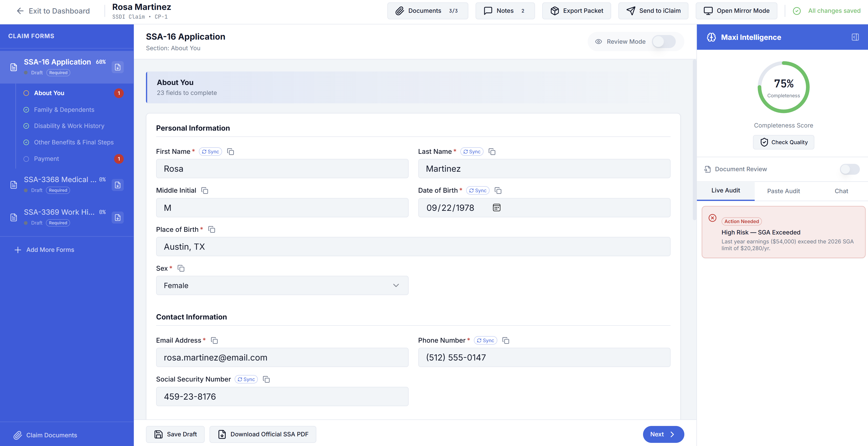This screenshot has height=446, width=868.
Task: Open the calendar picker in Date of Birth
Action: [496, 208]
